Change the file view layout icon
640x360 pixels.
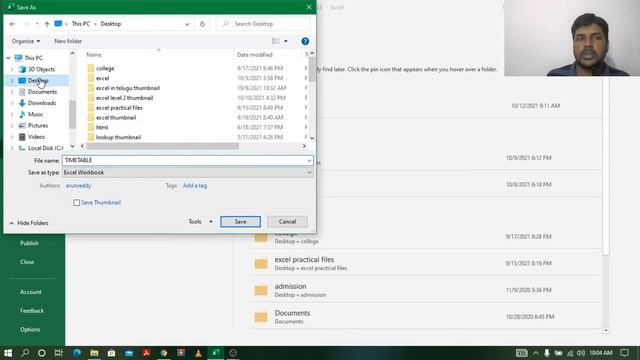(x=276, y=41)
